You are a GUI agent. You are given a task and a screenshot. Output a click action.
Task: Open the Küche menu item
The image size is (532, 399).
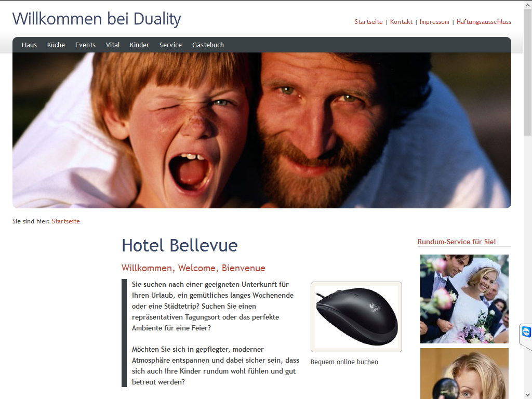(x=56, y=45)
